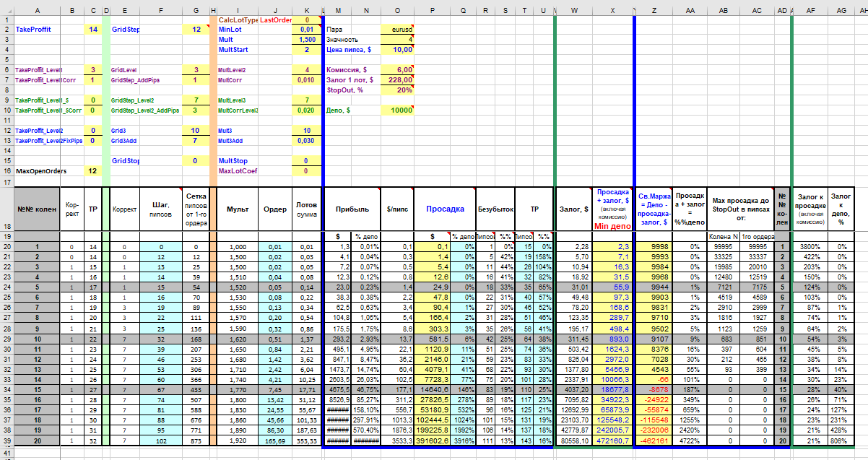Image resolution: width=868 pixels, height=460 pixels.
Task: Click the blue Просадка header cell
Action: [x=446, y=209]
